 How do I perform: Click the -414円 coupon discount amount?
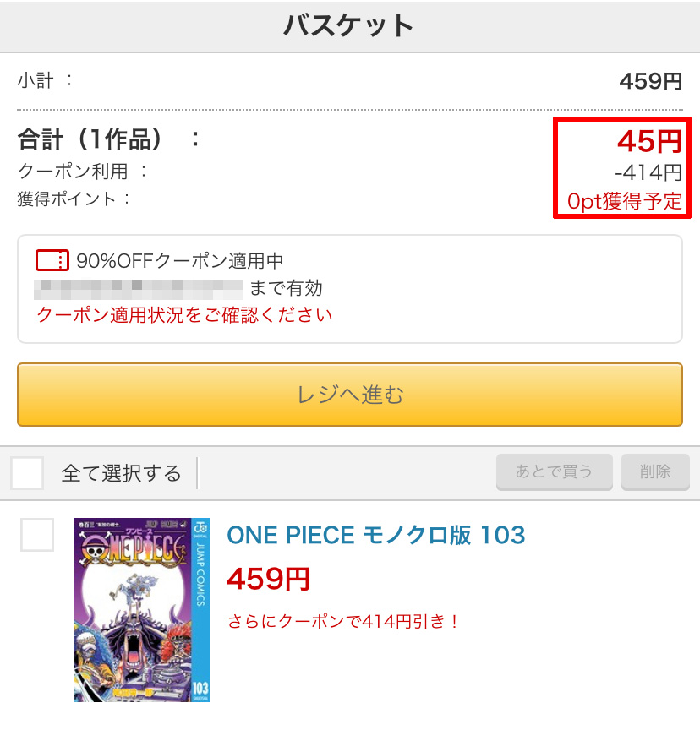(648, 172)
